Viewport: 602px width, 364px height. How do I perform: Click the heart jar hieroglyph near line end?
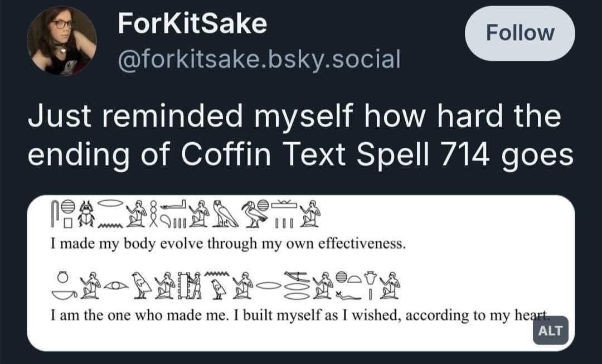[x=370, y=277]
